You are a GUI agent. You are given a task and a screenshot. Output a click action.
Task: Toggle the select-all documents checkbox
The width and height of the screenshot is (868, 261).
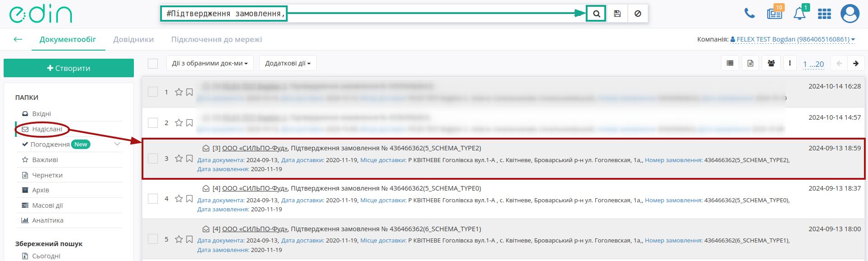click(x=153, y=64)
